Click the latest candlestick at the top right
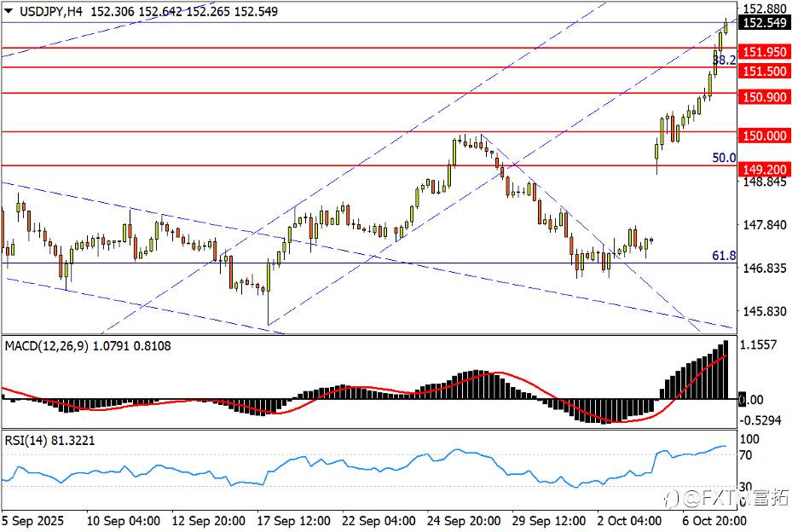Screen dimensions: 798x532 tap(726, 27)
